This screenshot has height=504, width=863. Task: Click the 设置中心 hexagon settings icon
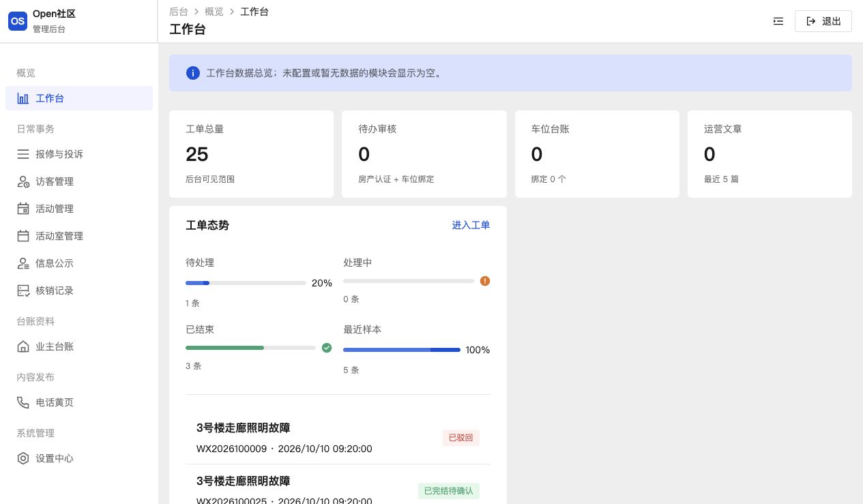[x=23, y=458]
